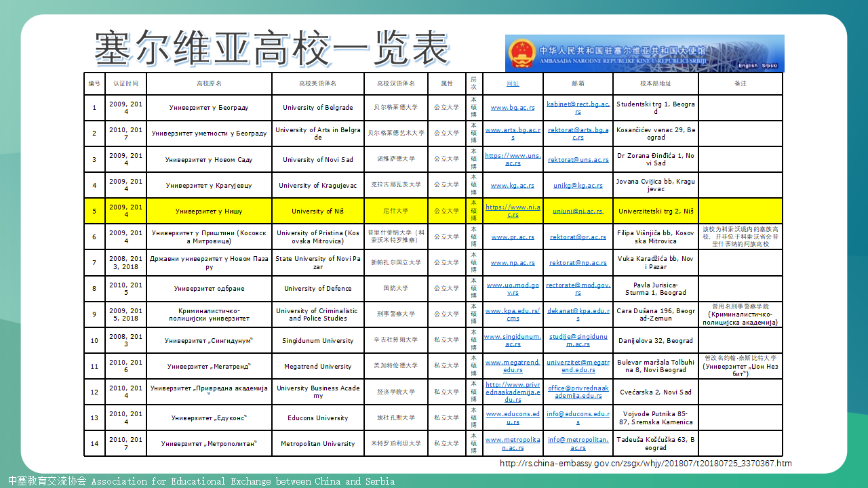Click univerzitet@megatrend.edu.rs email

pos(578,366)
